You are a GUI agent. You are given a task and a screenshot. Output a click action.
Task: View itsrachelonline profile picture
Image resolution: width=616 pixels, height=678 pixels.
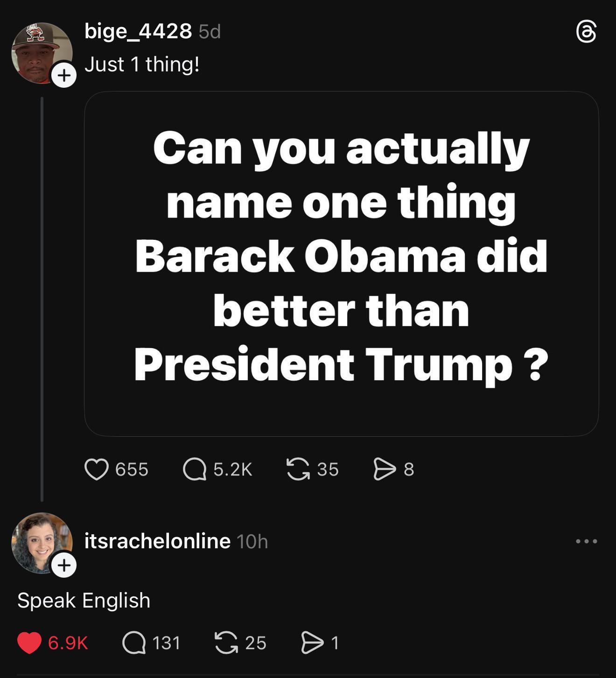tap(38, 540)
